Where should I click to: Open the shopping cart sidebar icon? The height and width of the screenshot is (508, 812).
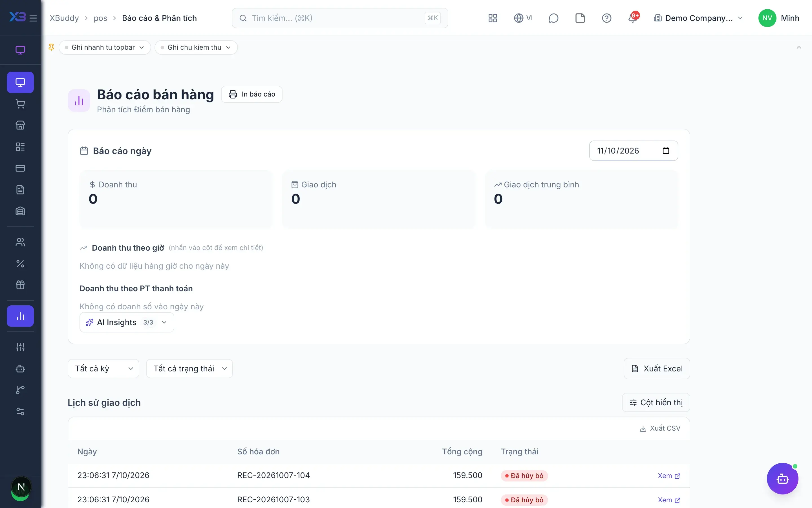[x=20, y=104]
